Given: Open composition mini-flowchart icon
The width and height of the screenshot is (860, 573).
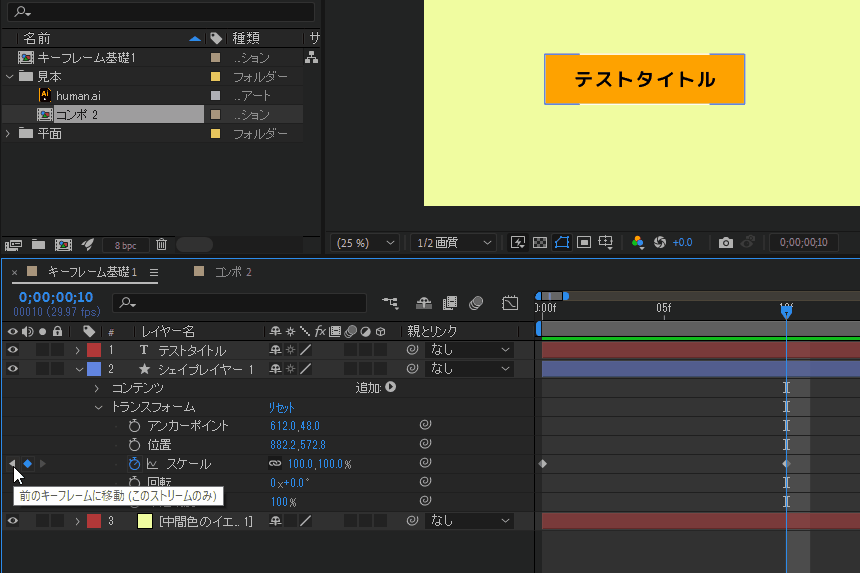Looking at the screenshot, I should click(x=391, y=303).
